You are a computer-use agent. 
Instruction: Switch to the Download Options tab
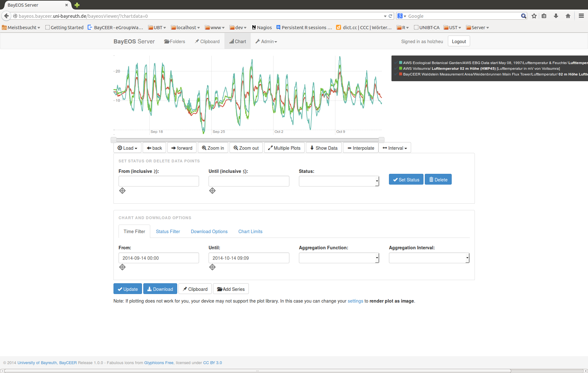pyautogui.click(x=209, y=232)
